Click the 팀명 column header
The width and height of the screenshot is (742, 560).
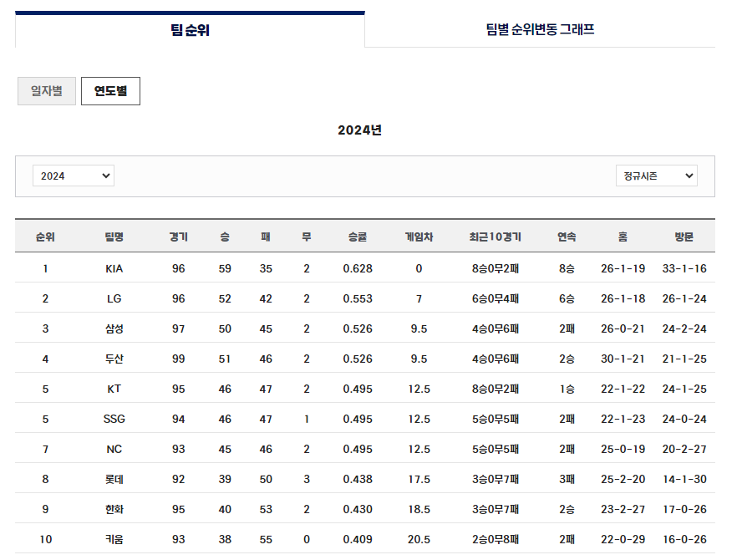coord(114,237)
